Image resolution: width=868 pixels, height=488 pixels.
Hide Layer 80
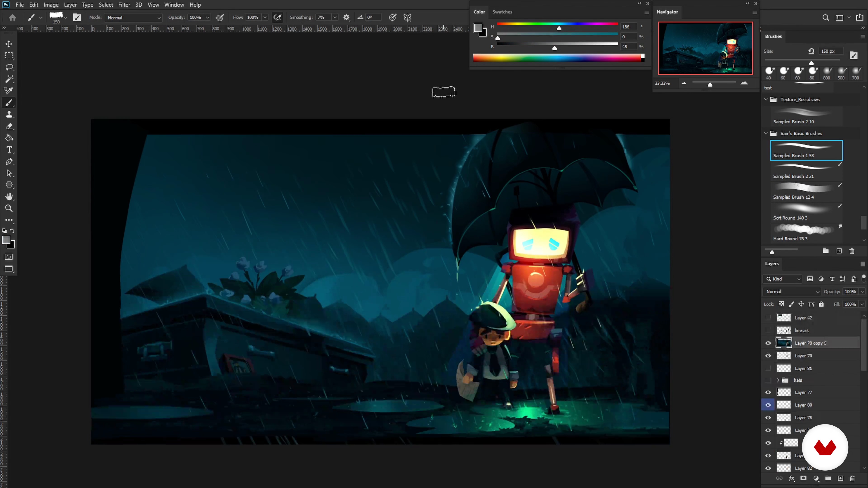(x=768, y=405)
